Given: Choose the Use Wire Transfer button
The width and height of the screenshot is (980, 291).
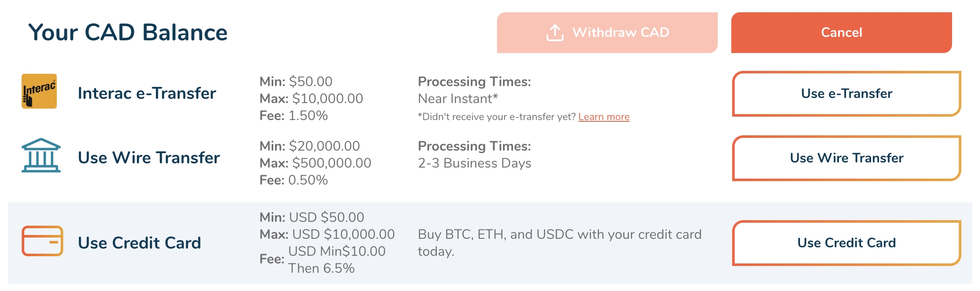Looking at the screenshot, I should 847,158.
